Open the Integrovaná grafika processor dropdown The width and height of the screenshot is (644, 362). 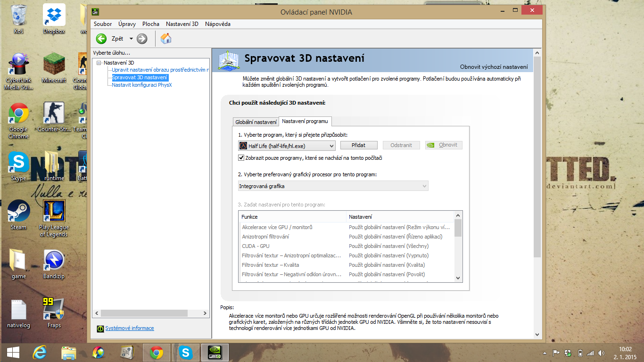[x=333, y=186]
